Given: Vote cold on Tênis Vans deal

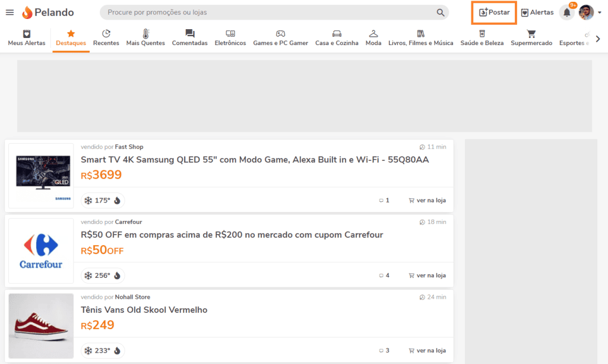Looking at the screenshot, I should tap(88, 351).
